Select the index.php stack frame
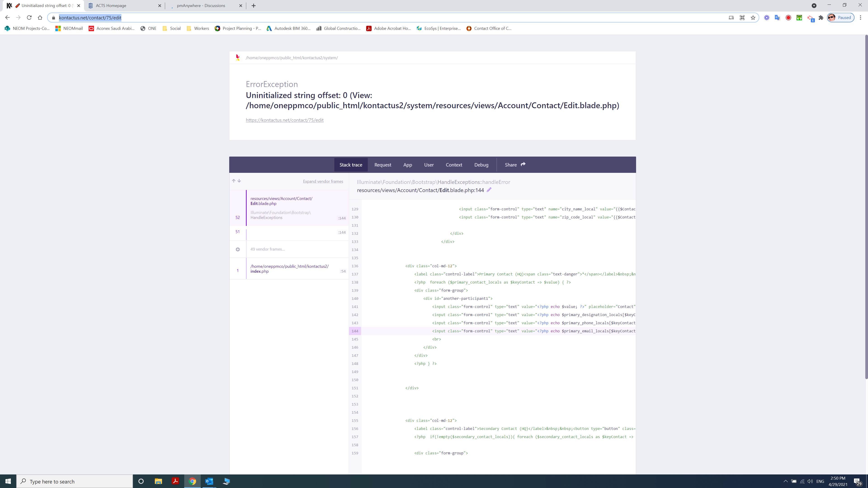 click(x=290, y=269)
